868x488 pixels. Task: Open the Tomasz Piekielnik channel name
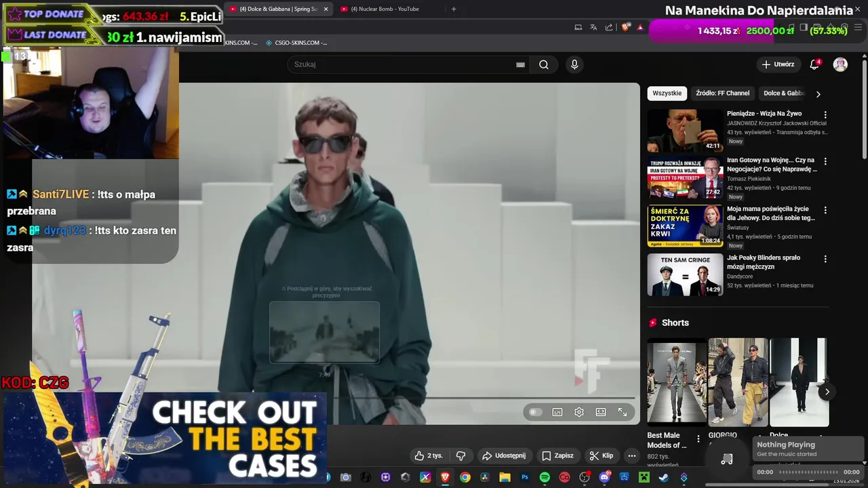pos(749,179)
